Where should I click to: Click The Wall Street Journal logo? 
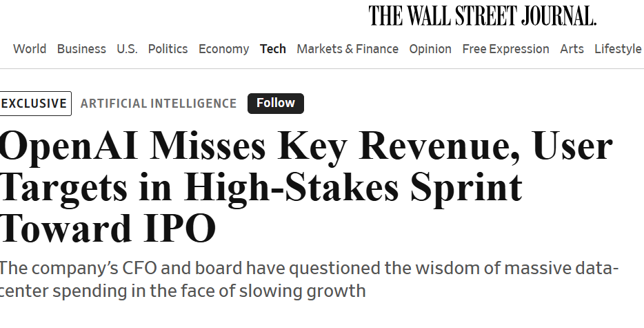click(482, 15)
